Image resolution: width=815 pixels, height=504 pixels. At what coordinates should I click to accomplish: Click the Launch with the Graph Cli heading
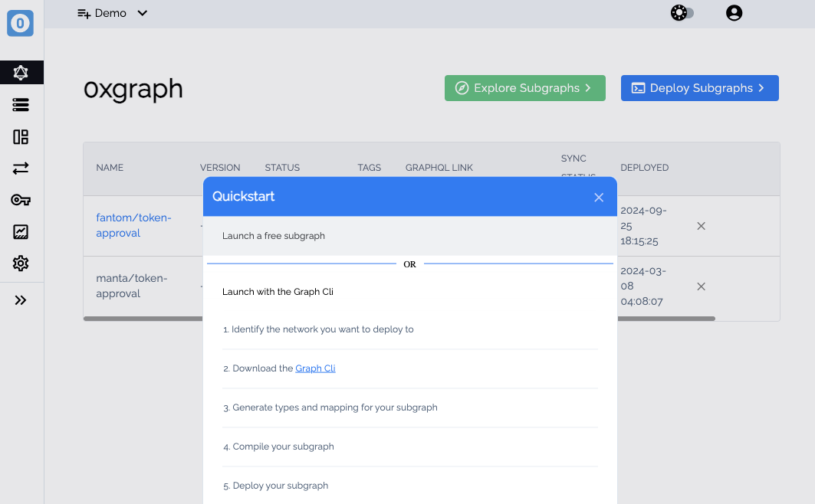point(278,292)
